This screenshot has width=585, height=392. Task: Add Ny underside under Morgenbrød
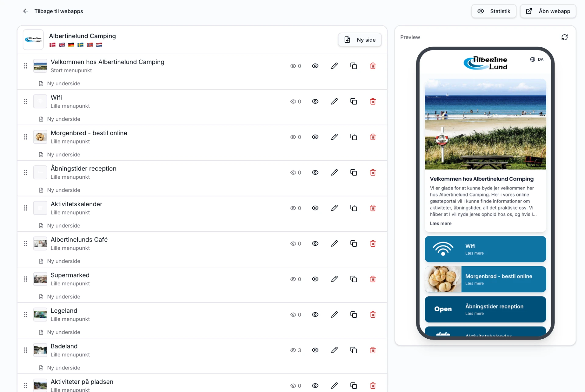pyautogui.click(x=59, y=155)
